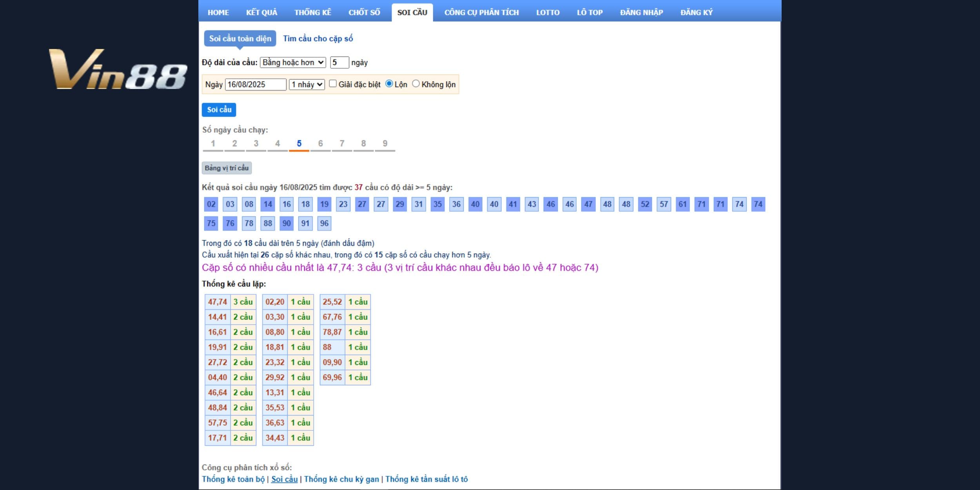Select the Lộn radio button
The height and width of the screenshot is (490, 980).
point(389,83)
